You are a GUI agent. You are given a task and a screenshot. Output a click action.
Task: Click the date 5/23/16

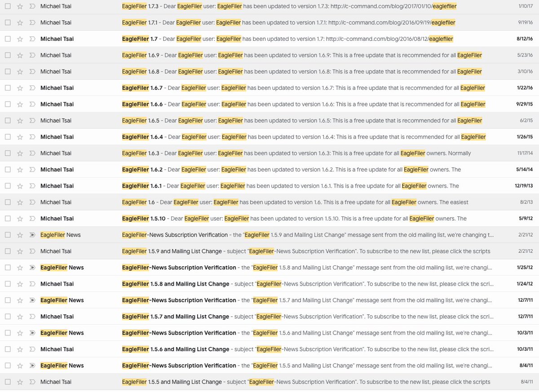(525, 55)
